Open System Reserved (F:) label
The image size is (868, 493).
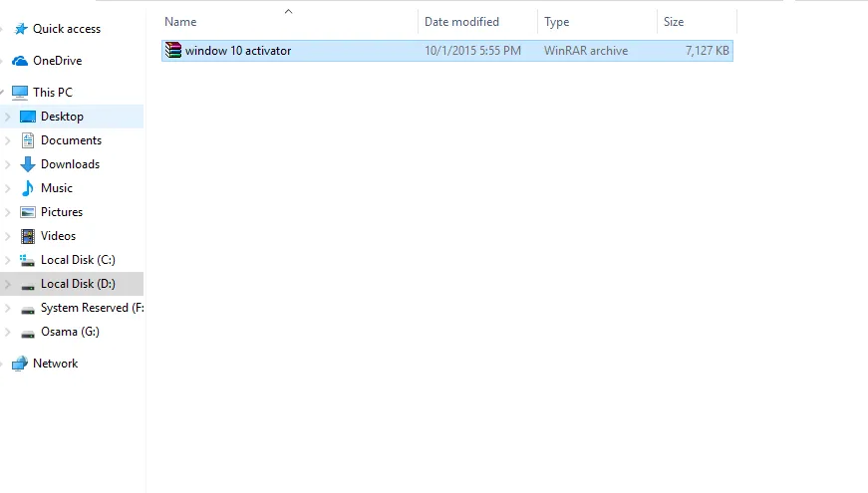(x=92, y=308)
